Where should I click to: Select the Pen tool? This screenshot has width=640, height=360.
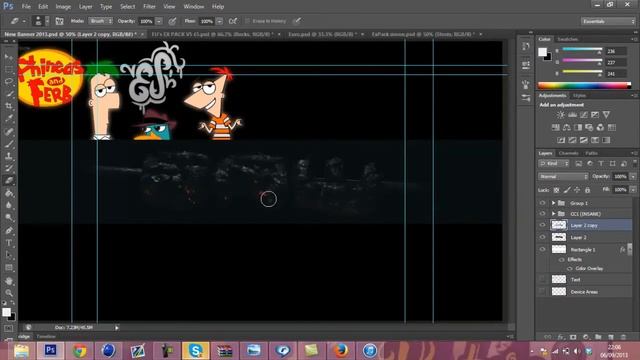pyautogui.click(x=9, y=231)
